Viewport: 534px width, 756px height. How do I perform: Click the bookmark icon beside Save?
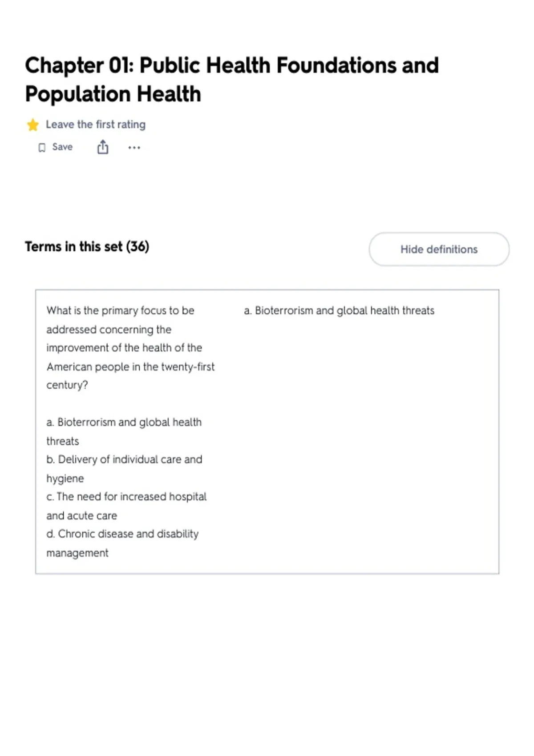(42, 148)
